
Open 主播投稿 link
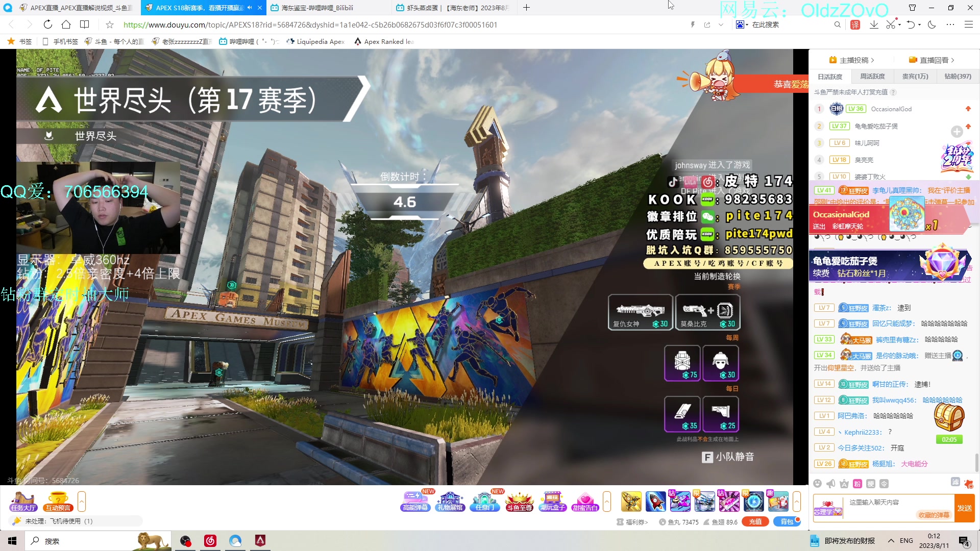point(851,60)
